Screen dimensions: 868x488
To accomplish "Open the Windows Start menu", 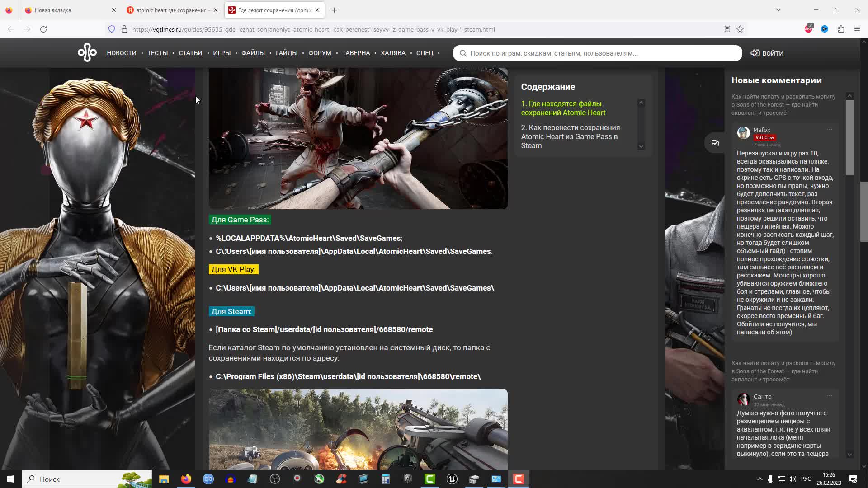I will coord(11,479).
